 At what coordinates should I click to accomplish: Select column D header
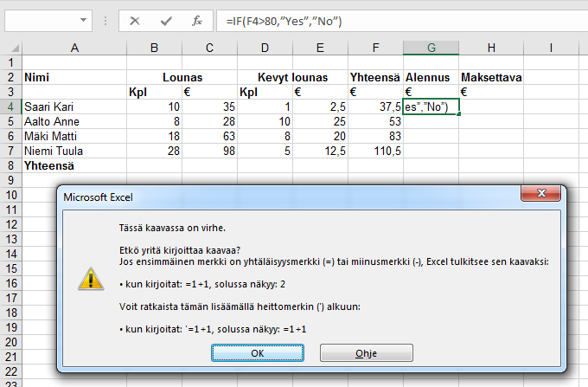[x=265, y=48]
